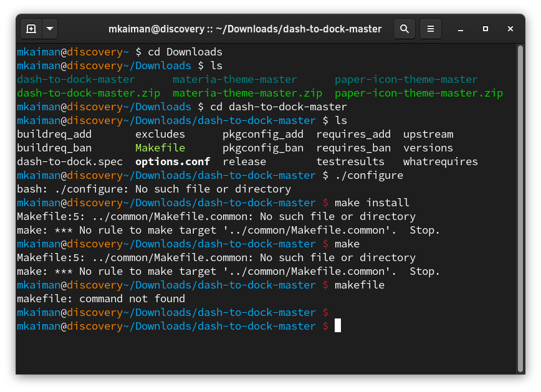Maximize the terminal window
The width and height of the screenshot is (541, 392).
click(x=486, y=29)
